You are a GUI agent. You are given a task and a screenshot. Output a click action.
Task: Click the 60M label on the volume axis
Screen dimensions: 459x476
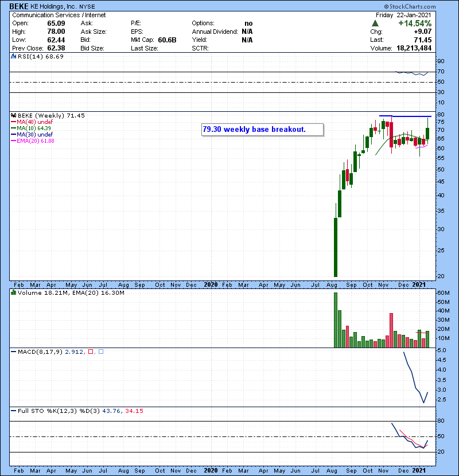[443, 293]
